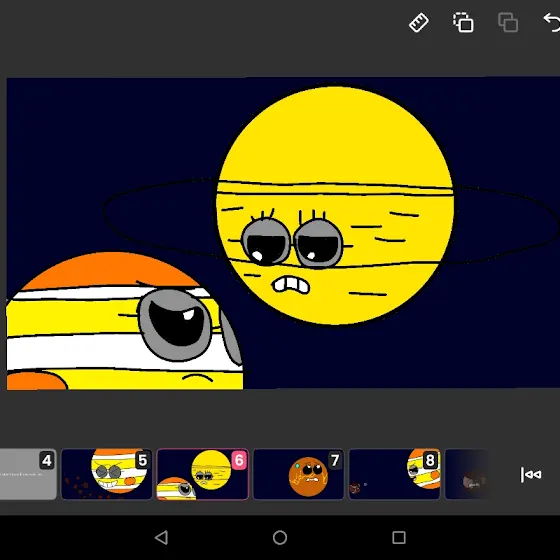The image size is (560, 560).
Task: Copy the current frame with the copy icon
Action: [463, 22]
